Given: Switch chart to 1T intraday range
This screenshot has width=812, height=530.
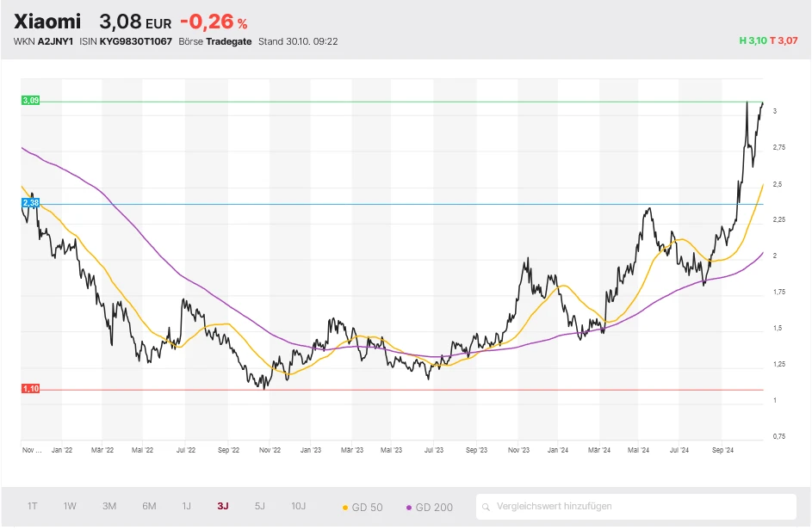Looking at the screenshot, I should [x=33, y=507].
